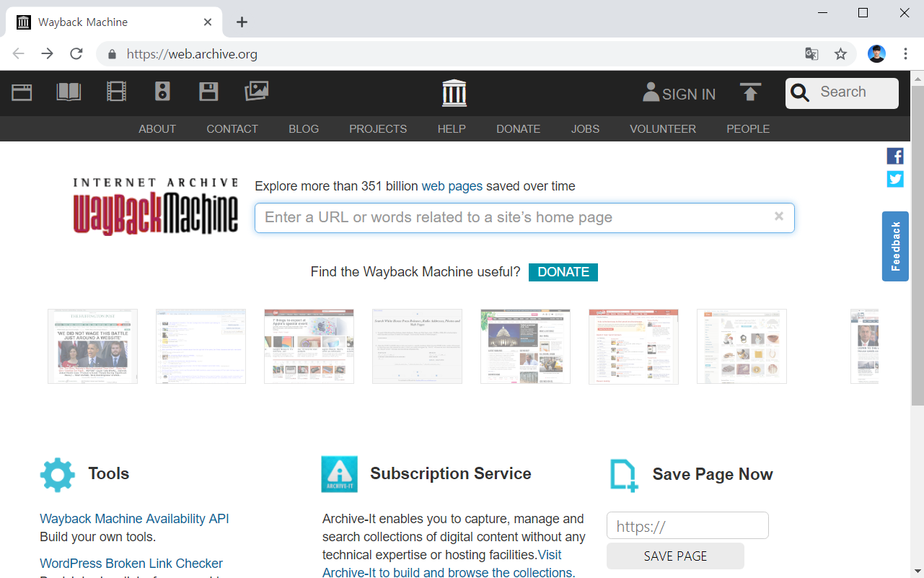Open the Chrome profile avatar
Viewport: 924px width, 578px height.
pos(876,54)
